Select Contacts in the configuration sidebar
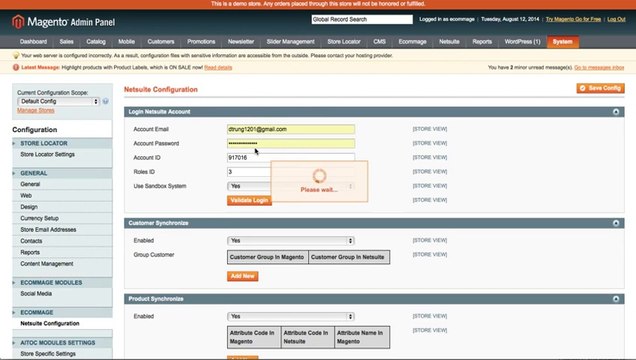The image size is (636, 360). 31,241
